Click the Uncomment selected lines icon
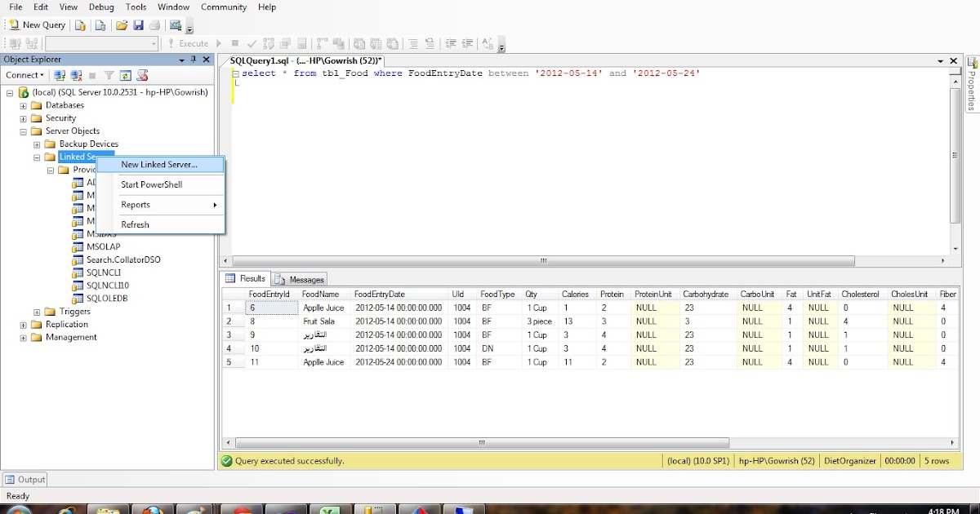Screen dimensions: 980x514 pyautogui.click(x=431, y=43)
